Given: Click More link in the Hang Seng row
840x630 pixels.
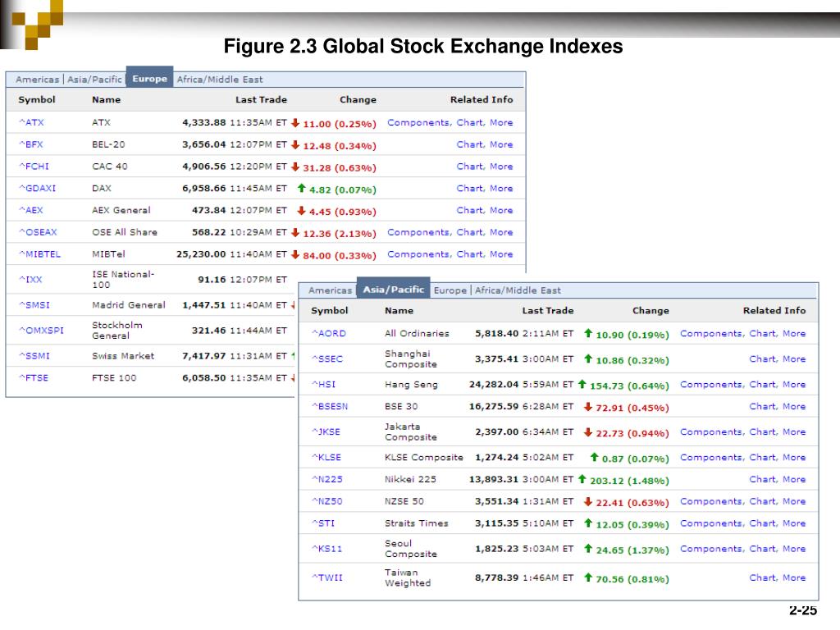Looking at the screenshot, I should coord(794,384).
